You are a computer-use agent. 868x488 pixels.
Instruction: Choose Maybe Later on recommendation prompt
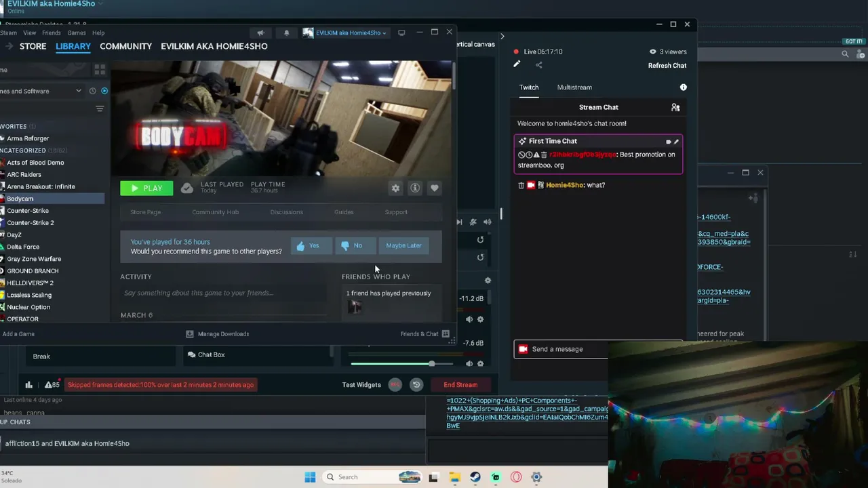pos(403,245)
